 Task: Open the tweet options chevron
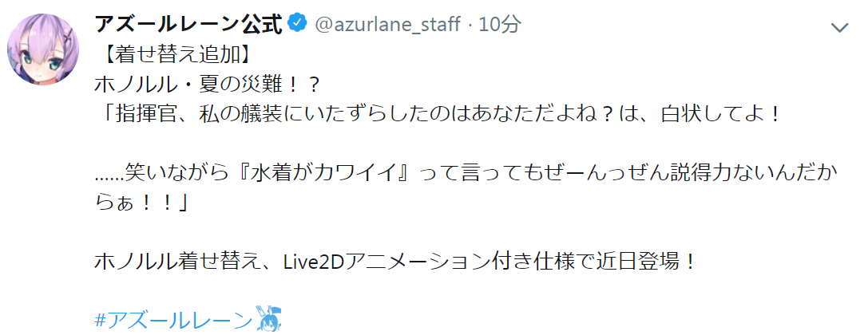(840, 27)
